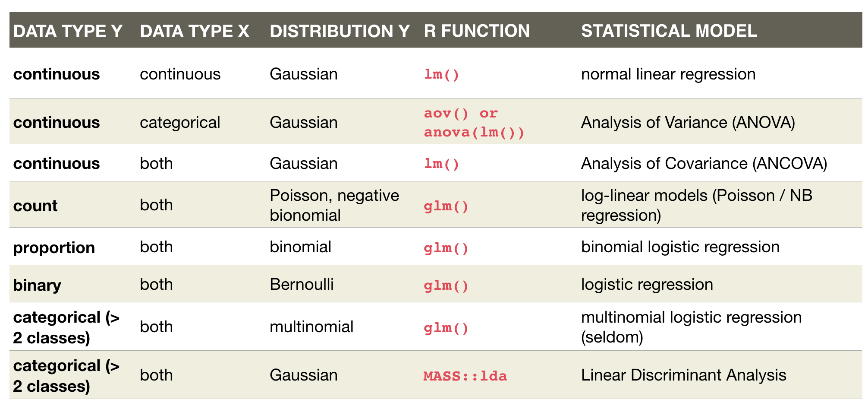Click the "normal linear regression" cell
The height and width of the screenshot is (406, 868).
[x=668, y=74]
